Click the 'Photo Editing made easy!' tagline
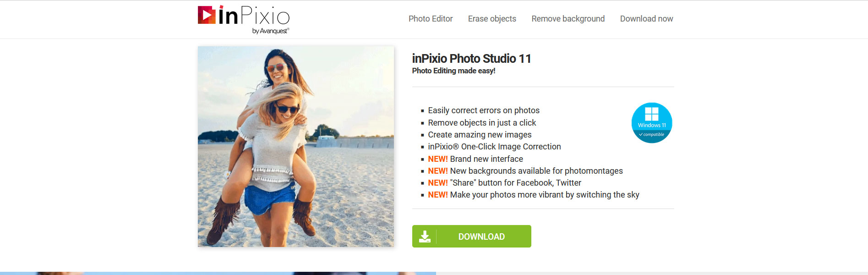 click(x=453, y=71)
